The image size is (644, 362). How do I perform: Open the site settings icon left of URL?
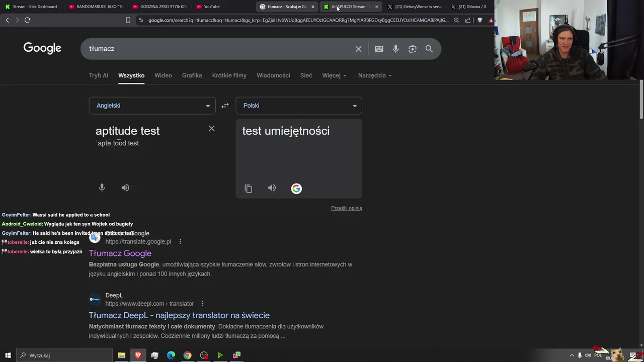[141, 20]
